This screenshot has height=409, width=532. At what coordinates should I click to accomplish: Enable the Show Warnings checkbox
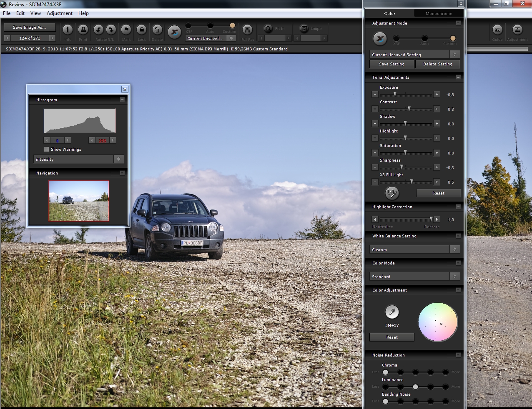[x=47, y=149]
